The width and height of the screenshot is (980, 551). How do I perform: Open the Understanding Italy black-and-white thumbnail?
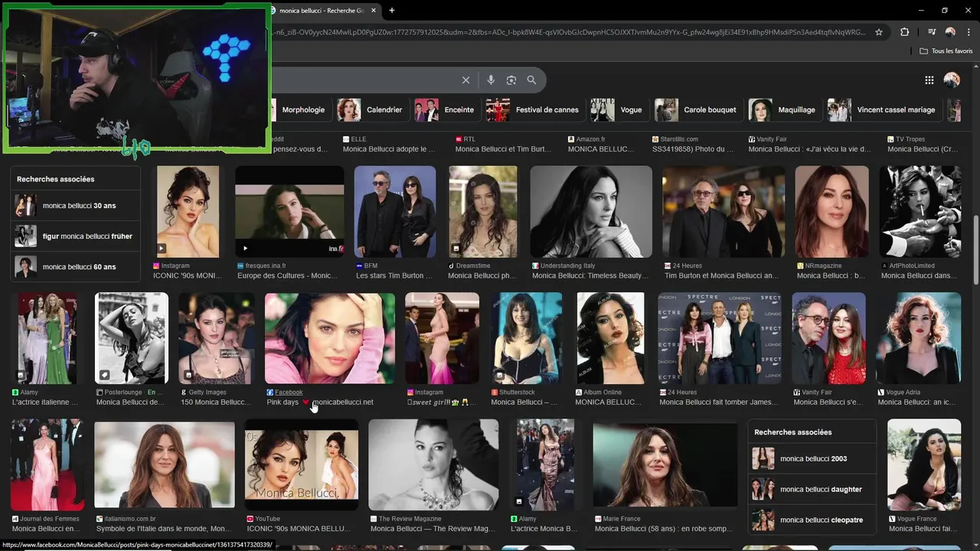[591, 211]
